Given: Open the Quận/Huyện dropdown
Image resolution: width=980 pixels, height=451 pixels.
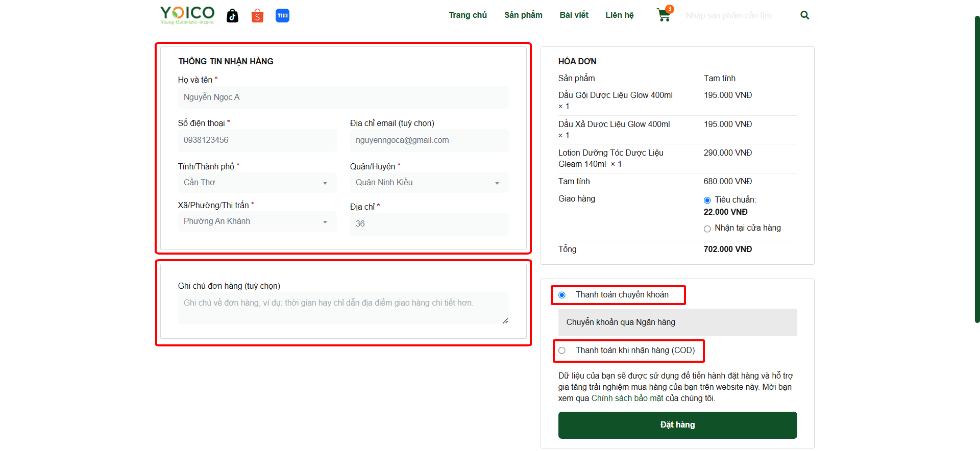Looking at the screenshot, I should pyautogui.click(x=429, y=183).
